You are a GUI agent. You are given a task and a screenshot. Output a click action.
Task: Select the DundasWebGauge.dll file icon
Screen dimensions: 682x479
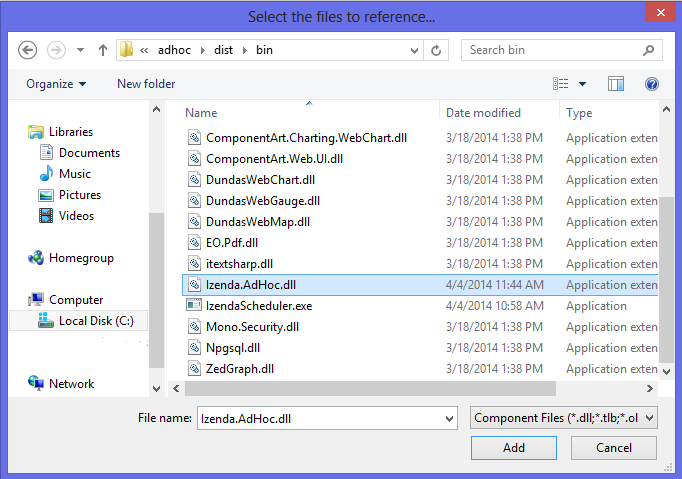click(x=194, y=201)
